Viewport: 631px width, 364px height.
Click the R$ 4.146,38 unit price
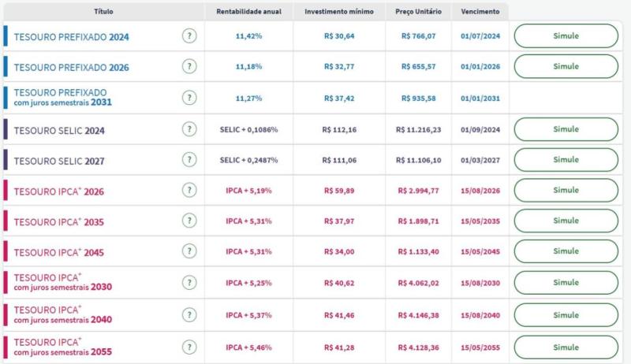[419, 315]
